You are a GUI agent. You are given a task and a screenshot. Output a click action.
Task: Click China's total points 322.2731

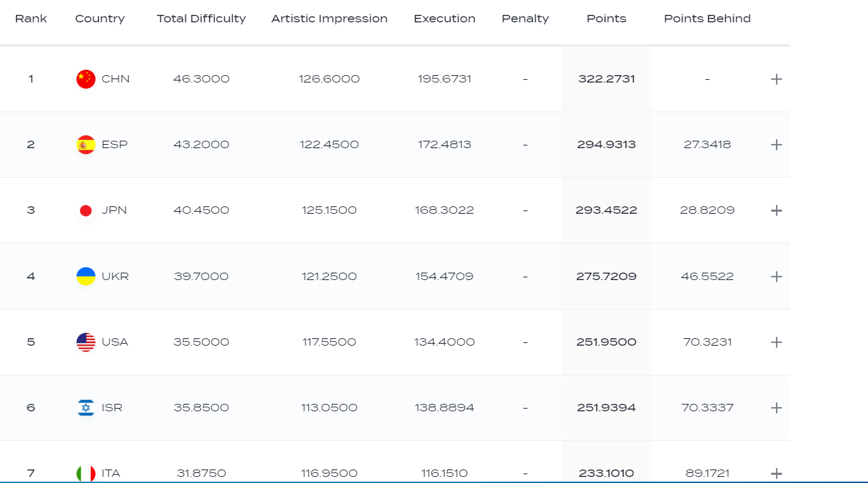coord(606,79)
